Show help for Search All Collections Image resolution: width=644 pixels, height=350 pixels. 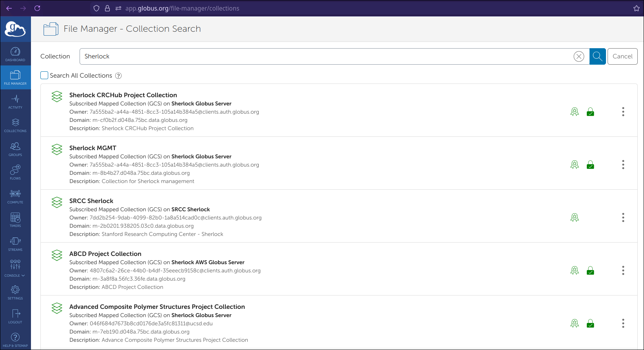coord(118,76)
